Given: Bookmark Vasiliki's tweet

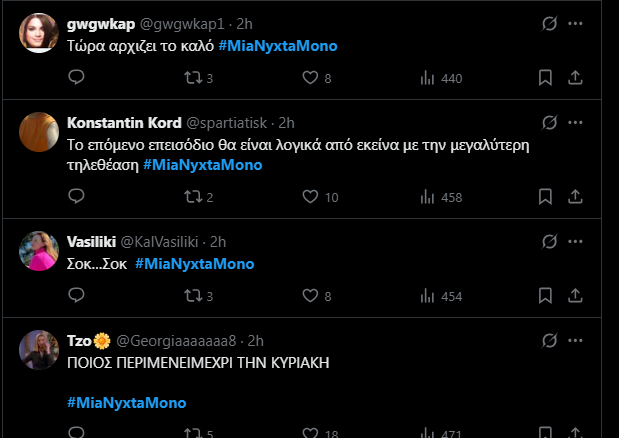Looking at the screenshot, I should pyautogui.click(x=546, y=296).
